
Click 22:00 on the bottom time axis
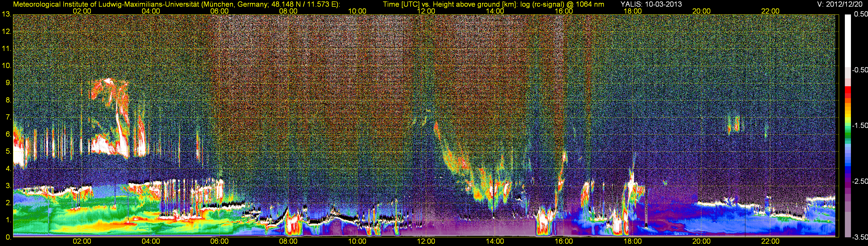(770, 241)
